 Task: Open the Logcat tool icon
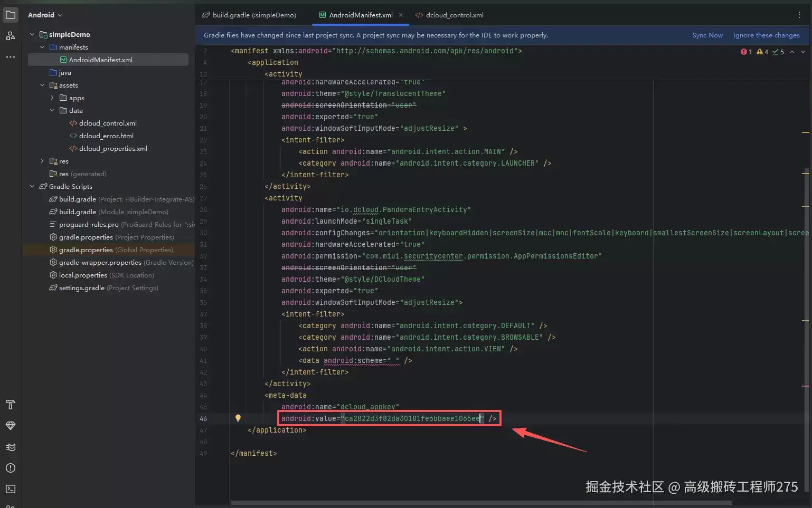11,447
